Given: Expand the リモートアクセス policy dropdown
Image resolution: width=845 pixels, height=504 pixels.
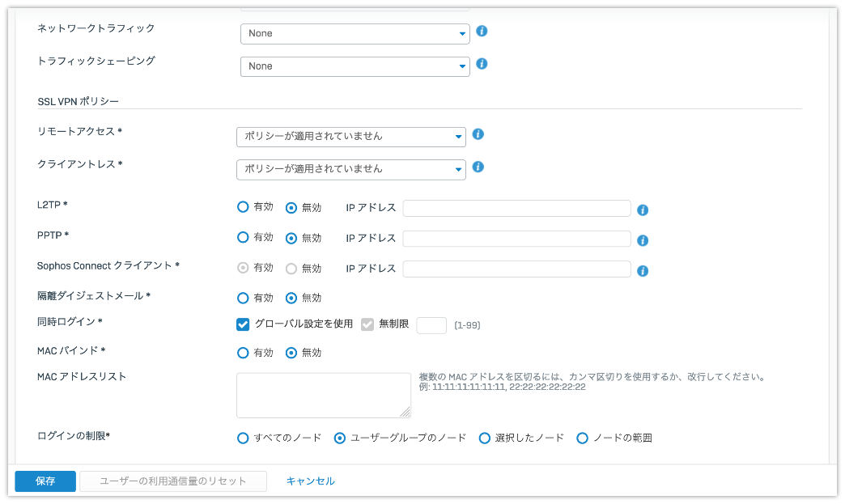Looking at the screenshot, I should point(350,137).
